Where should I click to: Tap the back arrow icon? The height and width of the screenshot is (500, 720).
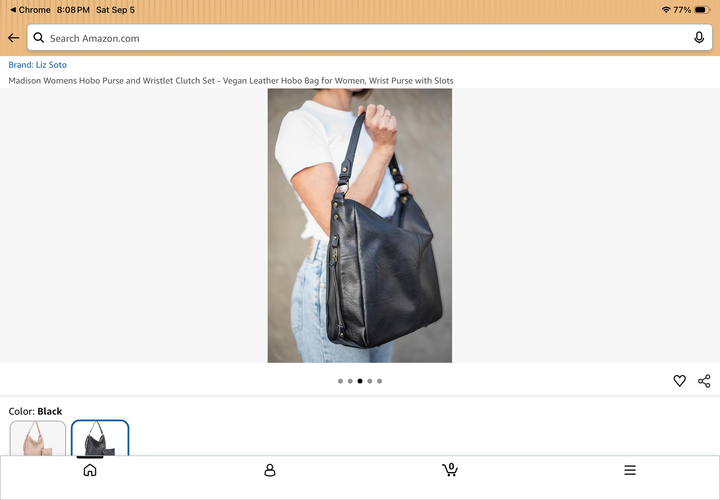pyautogui.click(x=13, y=38)
